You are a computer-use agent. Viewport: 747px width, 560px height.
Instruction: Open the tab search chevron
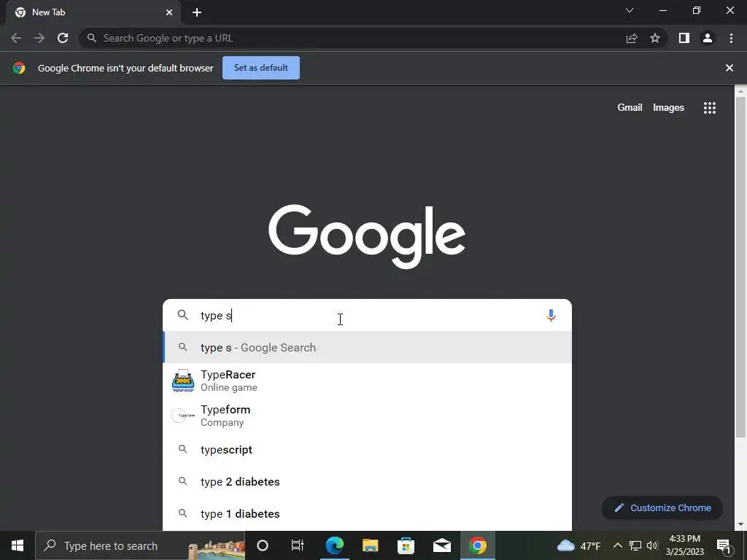tap(630, 10)
